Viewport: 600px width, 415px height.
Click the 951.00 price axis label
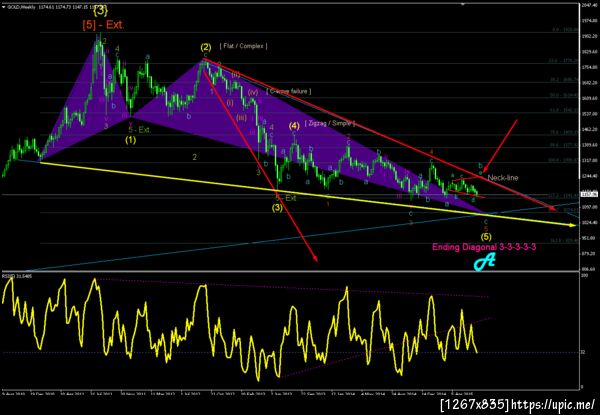[587, 238]
